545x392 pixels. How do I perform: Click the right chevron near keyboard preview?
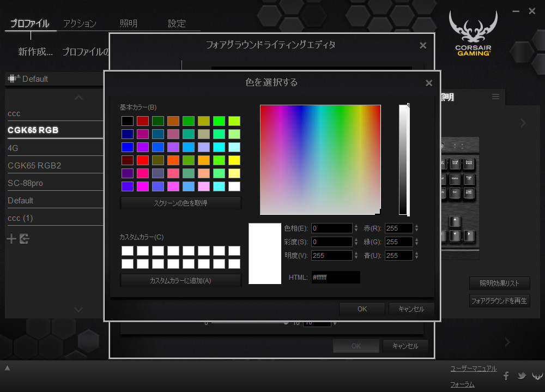(x=523, y=123)
